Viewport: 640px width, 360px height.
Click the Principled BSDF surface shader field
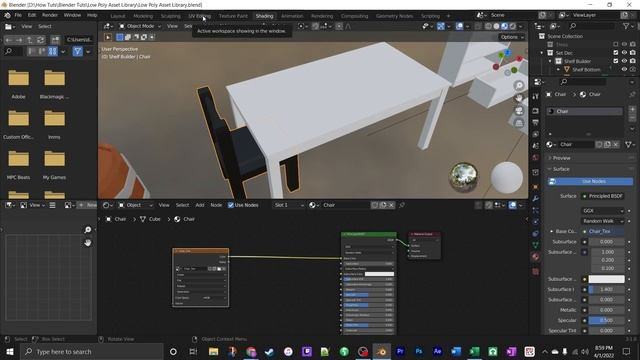pos(603,196)
